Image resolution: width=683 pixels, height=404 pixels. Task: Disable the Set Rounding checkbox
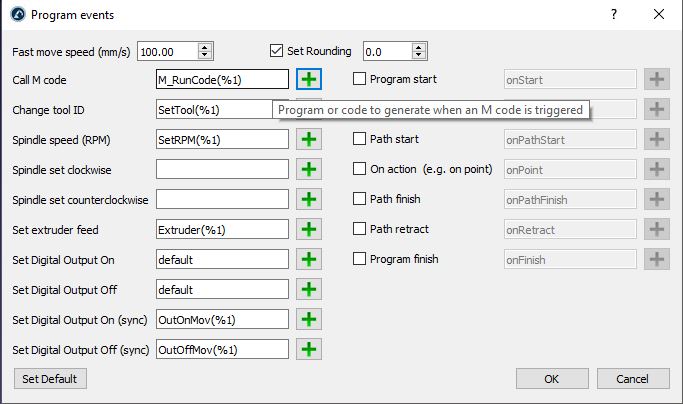278,50
